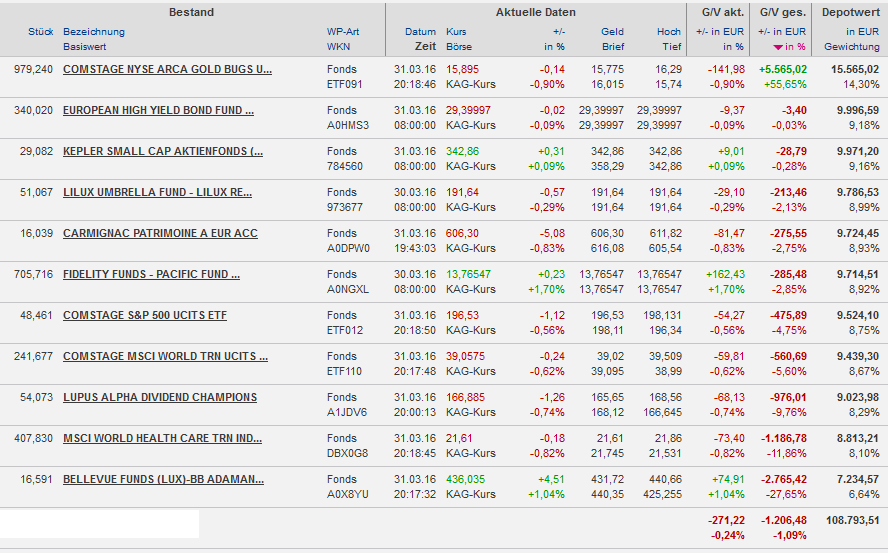Sort by Kurs column header
Viewport: 888px width, 553px height.
(456, 32)
